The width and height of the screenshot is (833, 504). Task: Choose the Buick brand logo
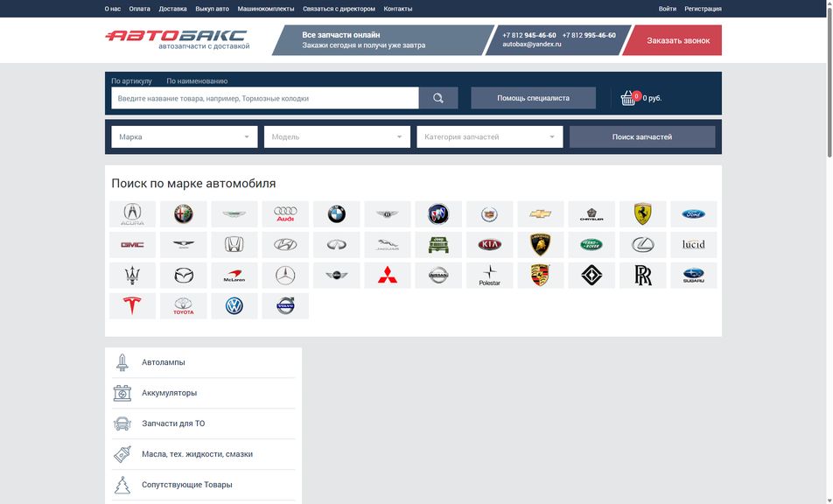(x=438, y=214)
